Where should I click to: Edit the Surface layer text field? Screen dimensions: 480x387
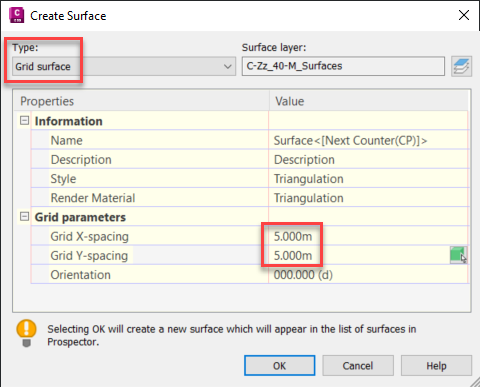(343, 66)
